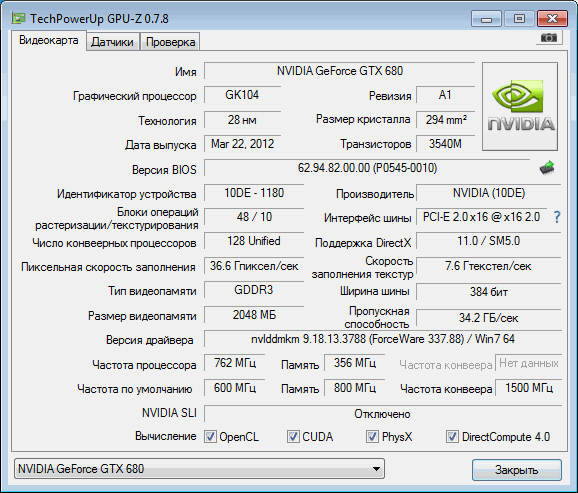Click the Графический процессор label
Viewport: 578px width, 493px height.
[x=135, y=96]
